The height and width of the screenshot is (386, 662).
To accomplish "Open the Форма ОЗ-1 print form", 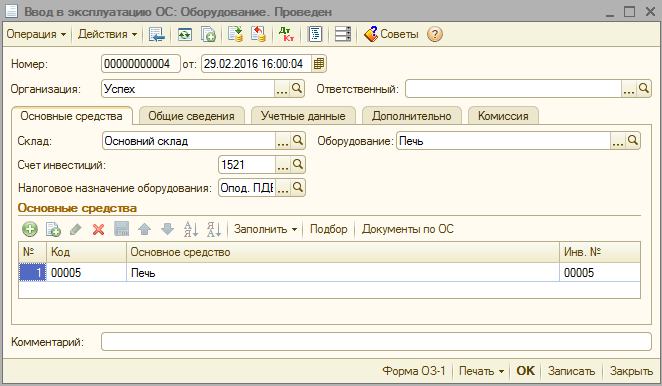I will click(x=414, y=371).
